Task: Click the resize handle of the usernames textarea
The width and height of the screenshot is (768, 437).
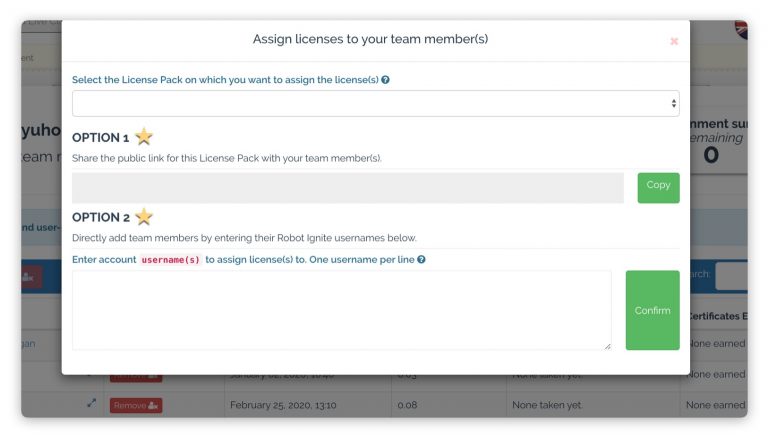Action: click(607, 346)
